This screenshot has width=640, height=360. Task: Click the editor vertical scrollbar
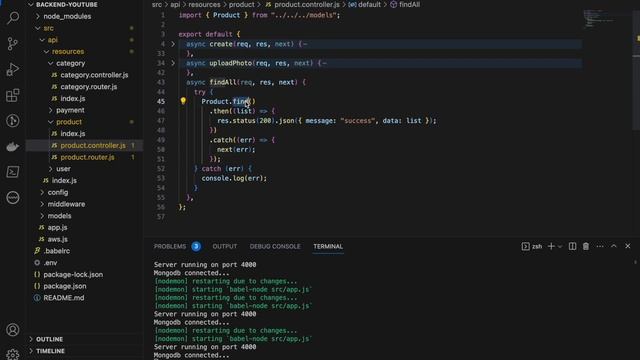636,69
